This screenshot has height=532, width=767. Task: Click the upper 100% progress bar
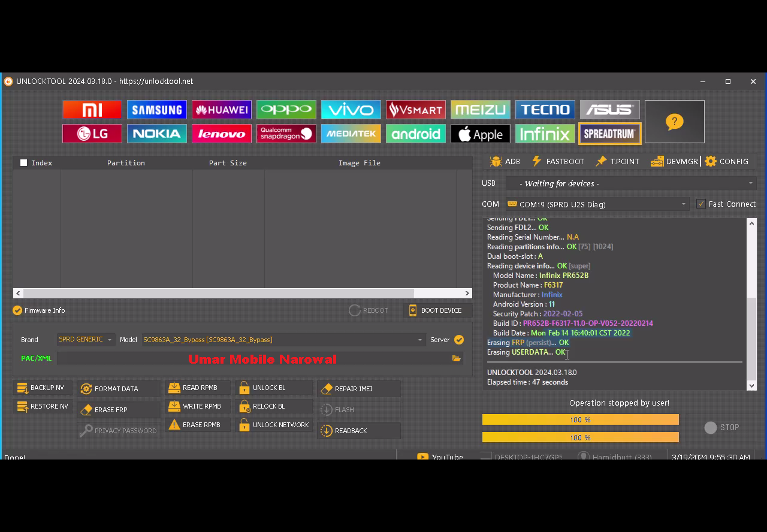tap(581, 420)
